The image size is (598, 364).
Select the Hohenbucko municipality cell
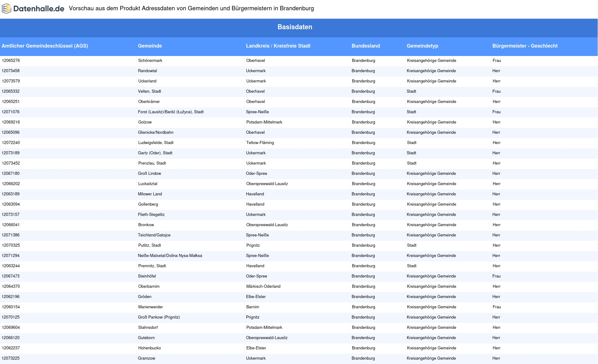(149, 348)
